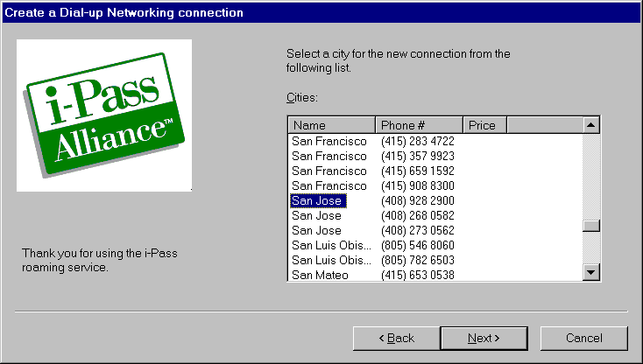
Task: Select San Francisco entry with (415) 357 9923
Action: pyautogui.click(x=329, y=156)
